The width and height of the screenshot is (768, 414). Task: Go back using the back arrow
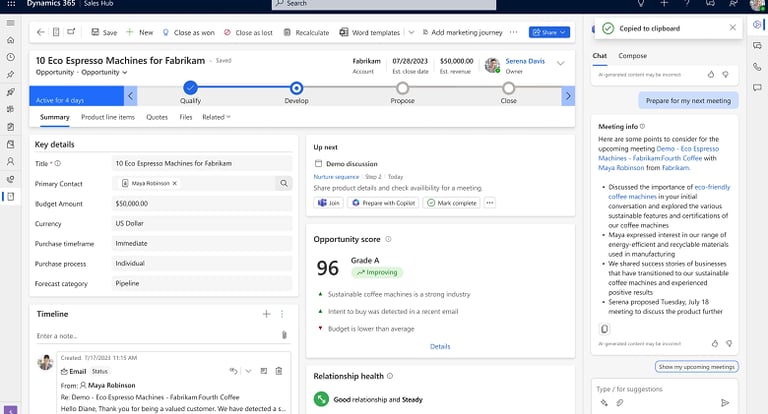tap(41, 32)
